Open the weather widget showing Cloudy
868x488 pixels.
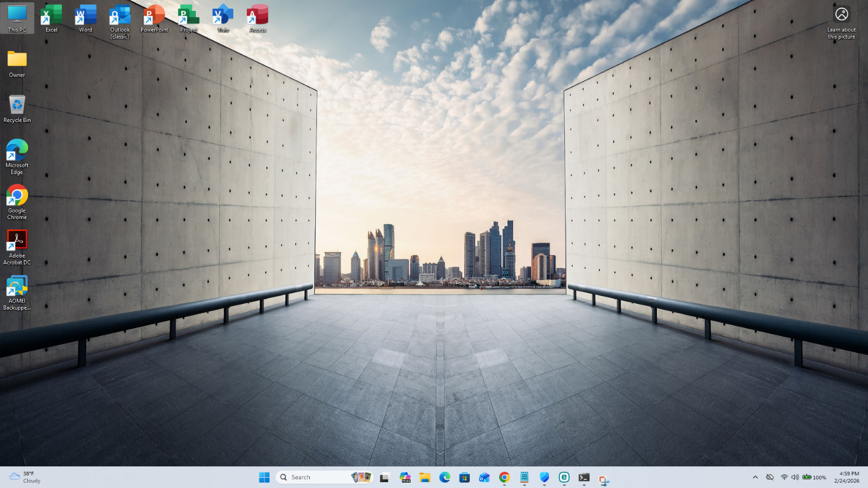(x=25, y=477)
